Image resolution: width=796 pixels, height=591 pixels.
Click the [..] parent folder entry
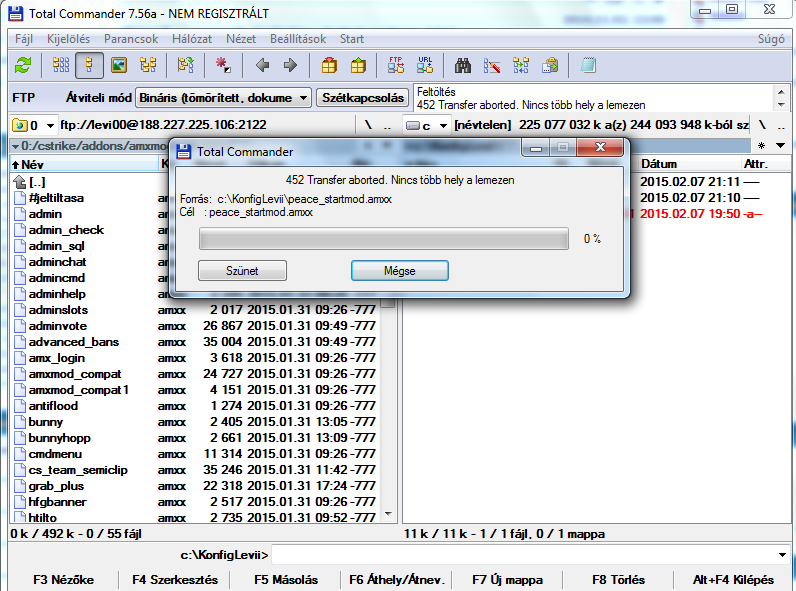tap(37, 182)
